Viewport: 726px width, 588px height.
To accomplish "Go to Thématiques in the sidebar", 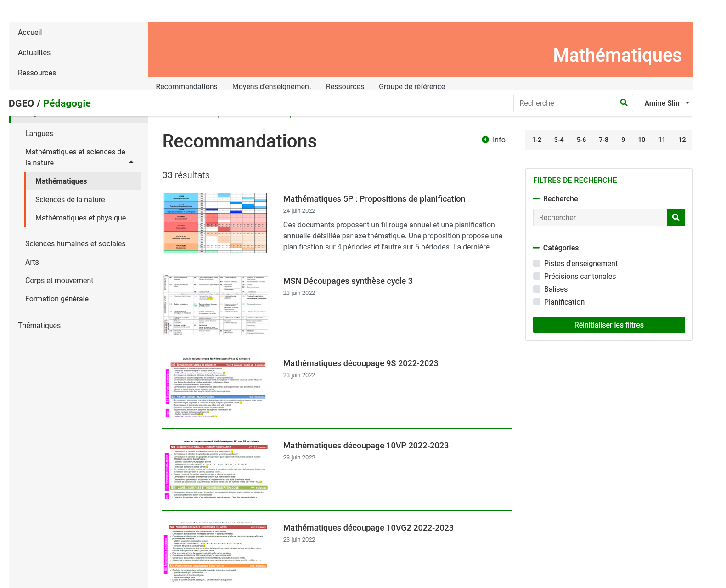I will point(39,325).
